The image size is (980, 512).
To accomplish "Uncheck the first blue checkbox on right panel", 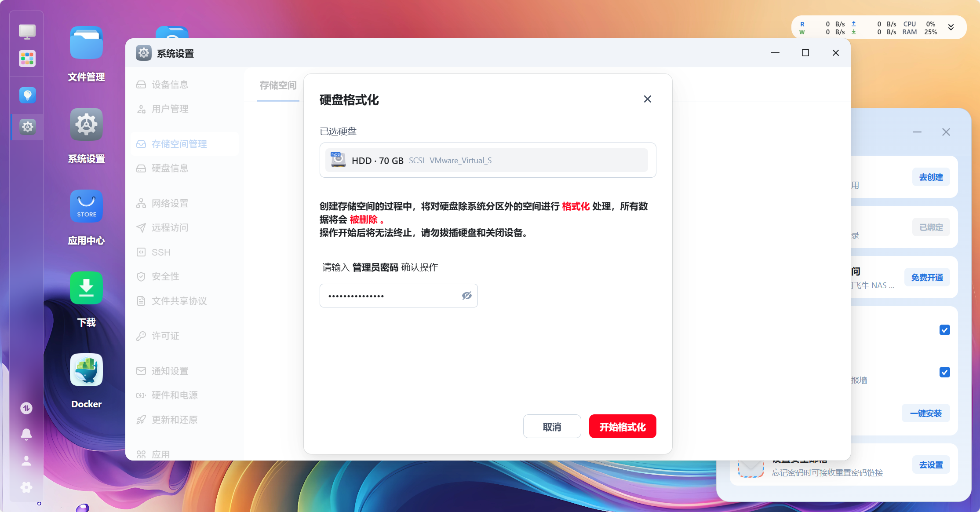I will 944,330.
